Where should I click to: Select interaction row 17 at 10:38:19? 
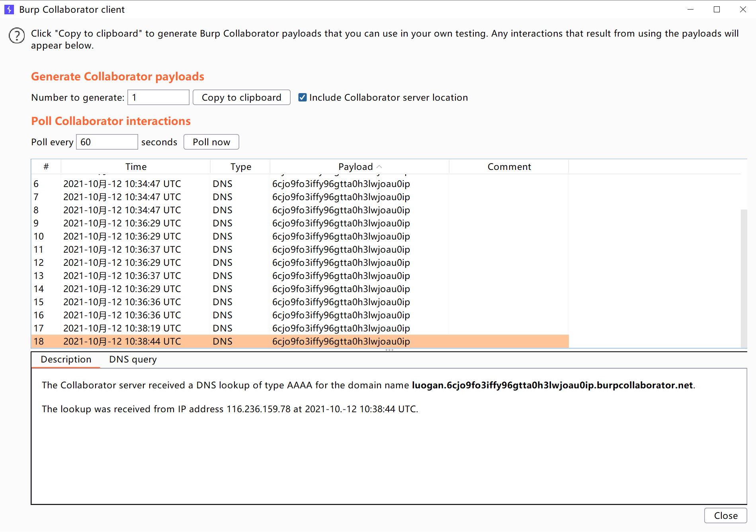click(300, 328)
